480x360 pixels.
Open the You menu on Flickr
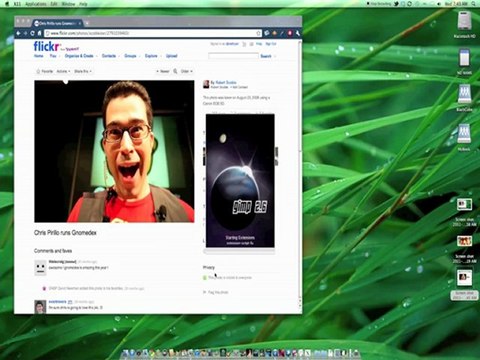pos(53,56)
